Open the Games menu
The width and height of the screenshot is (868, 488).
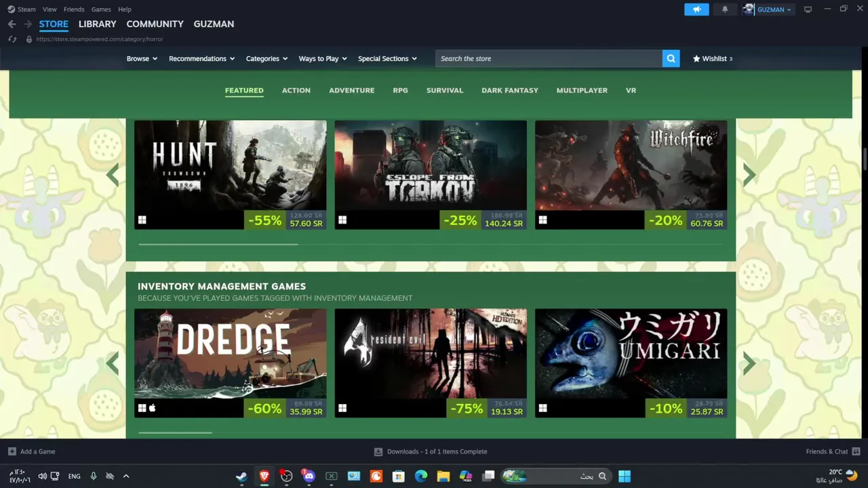pyautogui.click(x=101, y=9)
